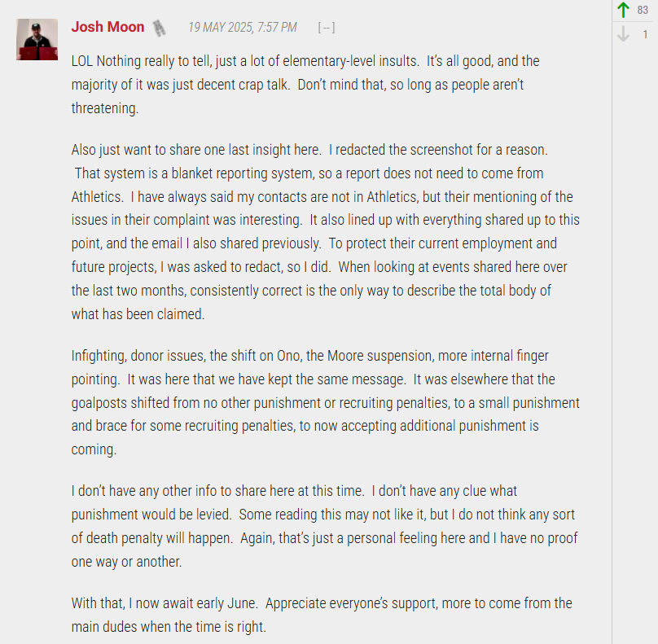This screenshot has height=644, width=658.
Task: Click the gray badge icon beside Josh Moon
Action: pos(159,28)
